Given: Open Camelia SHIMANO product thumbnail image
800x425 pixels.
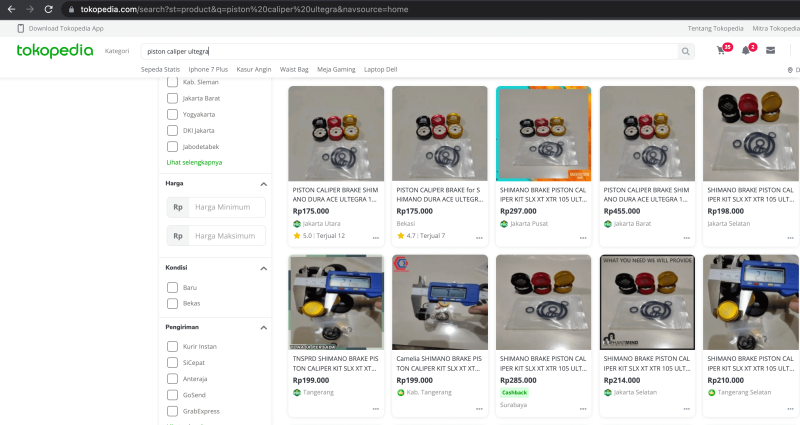Looking at the screenshot, I should 440,302.
